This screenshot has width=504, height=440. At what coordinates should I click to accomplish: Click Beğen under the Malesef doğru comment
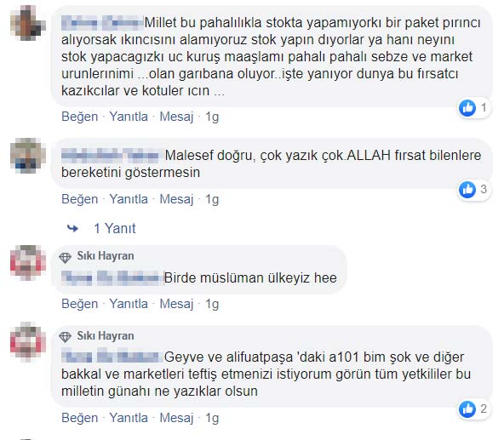[80, 199]
